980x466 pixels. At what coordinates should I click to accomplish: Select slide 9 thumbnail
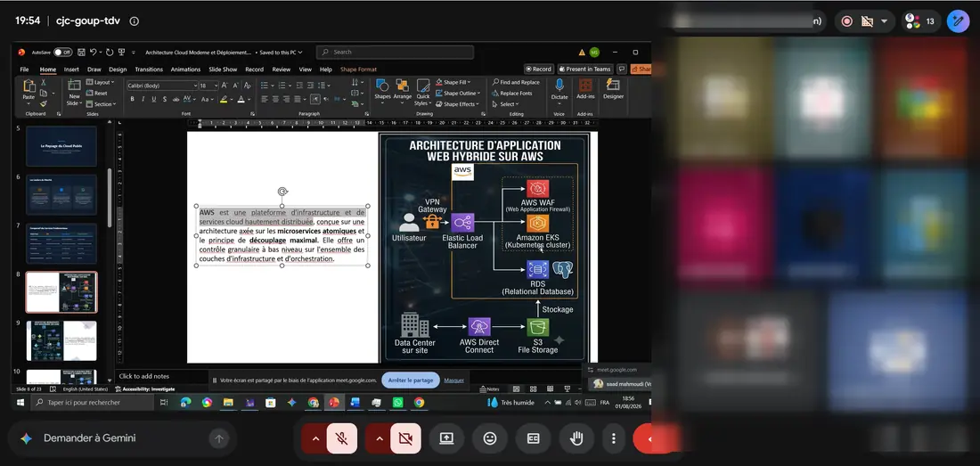point(61,340)
